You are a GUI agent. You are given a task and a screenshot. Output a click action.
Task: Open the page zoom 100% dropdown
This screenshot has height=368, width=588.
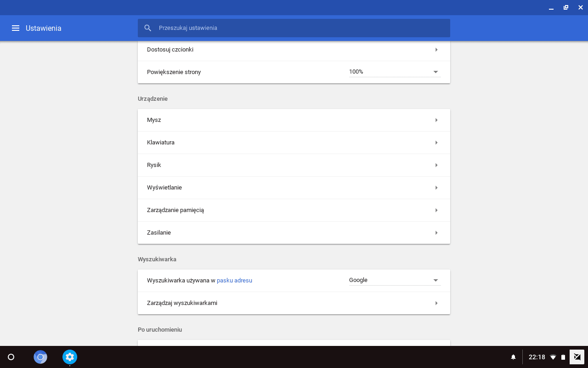[x=395, y=72]
